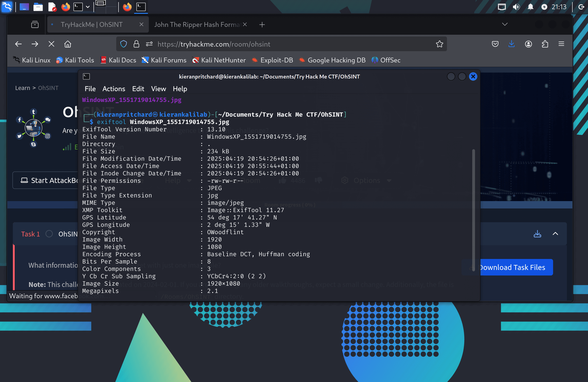This screenshot has height=382, width=588.
Task: Click the terminal vertical scrollbar
Action: tap(474, 210)
